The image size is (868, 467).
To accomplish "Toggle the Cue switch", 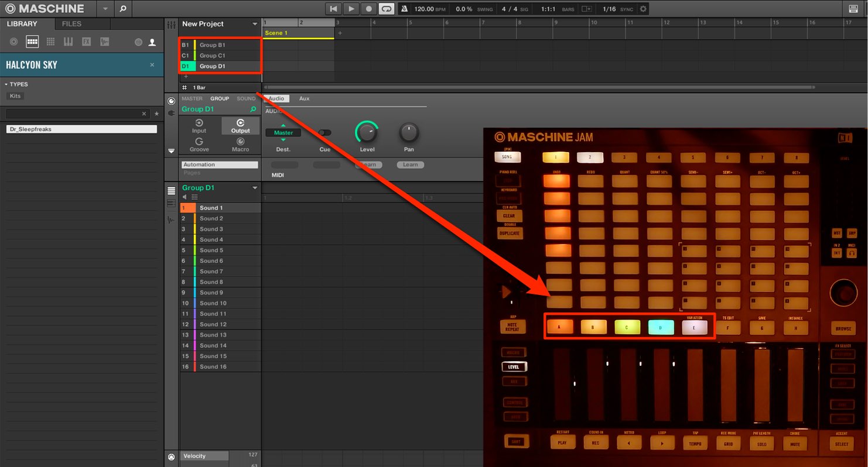I will tap(324, 133).
